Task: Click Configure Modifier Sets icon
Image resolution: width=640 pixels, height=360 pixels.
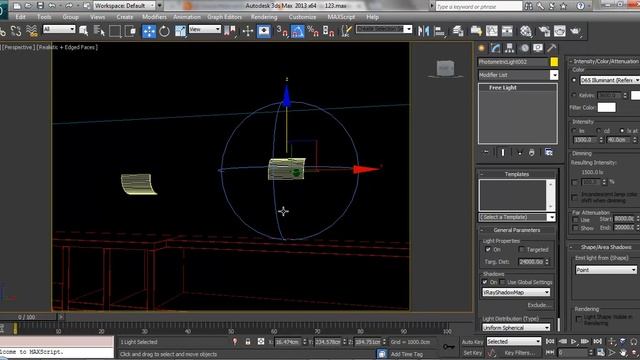Action: click(x=549, y=152)
